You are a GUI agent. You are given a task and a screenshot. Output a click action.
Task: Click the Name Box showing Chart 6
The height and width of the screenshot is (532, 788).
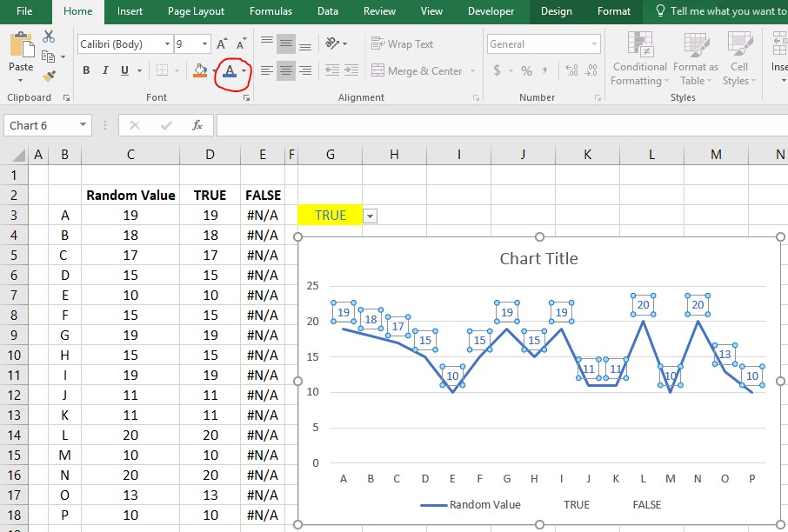pos(40,125)
